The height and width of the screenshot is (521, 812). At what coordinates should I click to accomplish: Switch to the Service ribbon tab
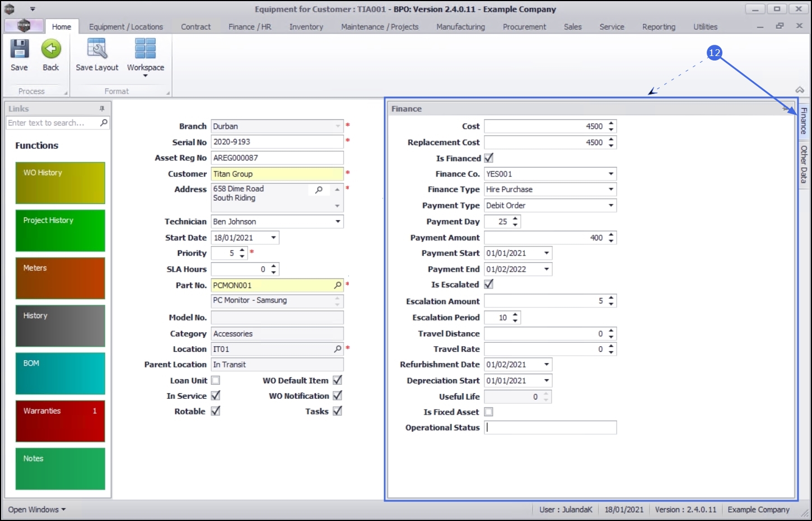612,26
